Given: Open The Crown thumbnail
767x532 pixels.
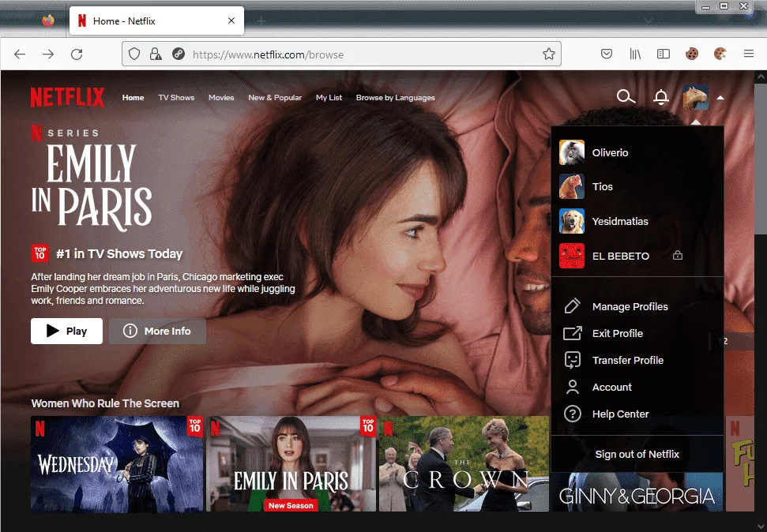Looking at the screenshot, I should point(464,464).
